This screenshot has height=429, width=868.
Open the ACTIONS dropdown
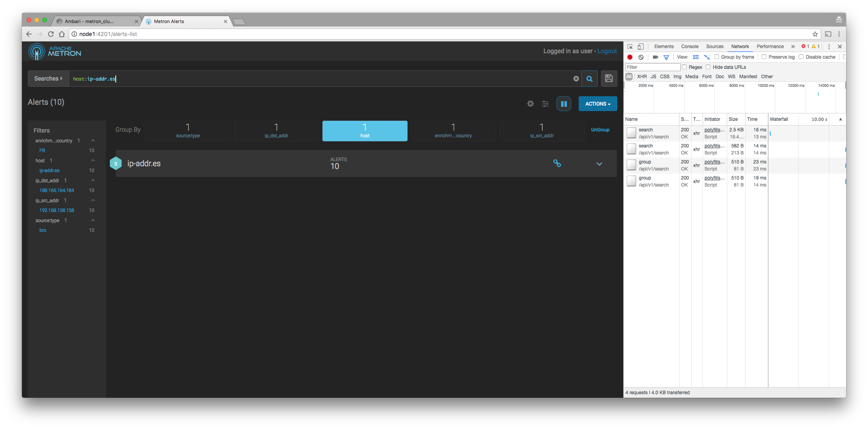[597, 104]
